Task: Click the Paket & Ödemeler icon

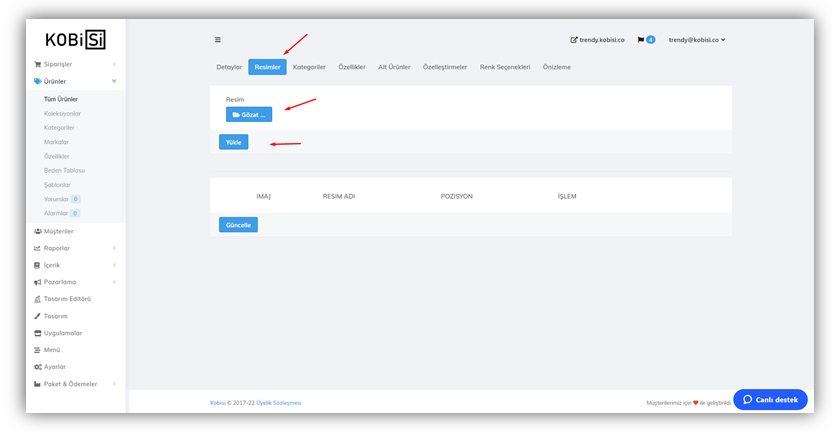Action: (x=38, y=384)
